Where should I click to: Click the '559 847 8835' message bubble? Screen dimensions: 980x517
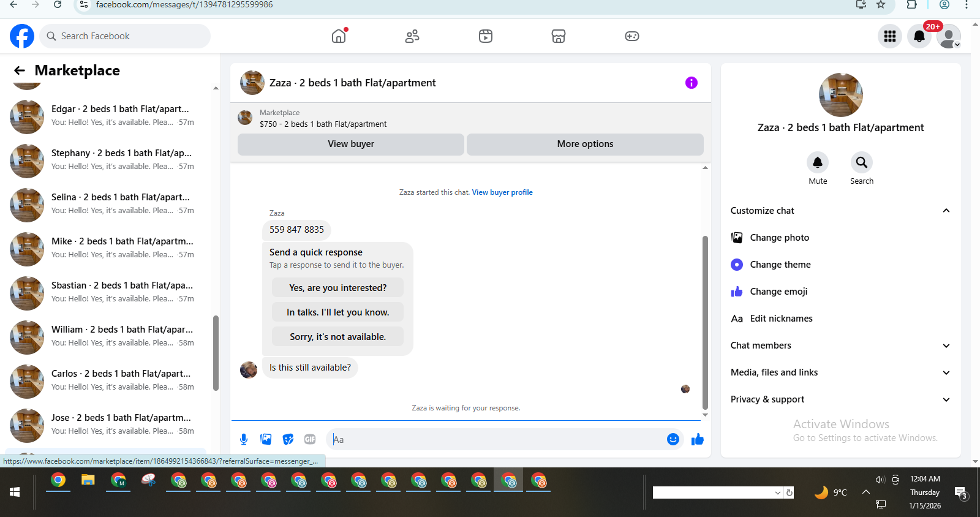click(x=296, y=230)
